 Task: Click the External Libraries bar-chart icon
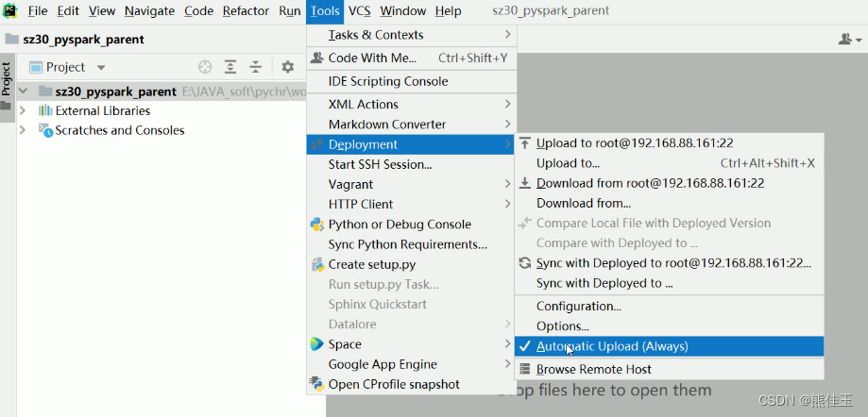click(x=45, y=110)
